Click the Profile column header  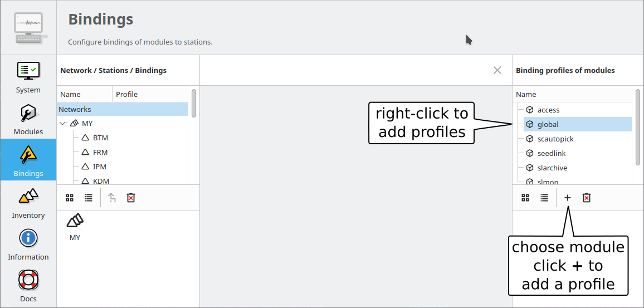click(126, 94)
